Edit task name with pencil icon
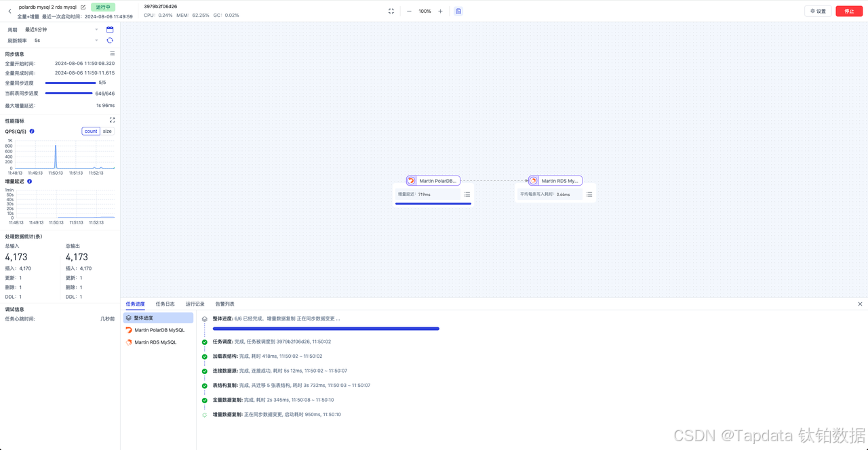868x450 pixels. [83, 7]
